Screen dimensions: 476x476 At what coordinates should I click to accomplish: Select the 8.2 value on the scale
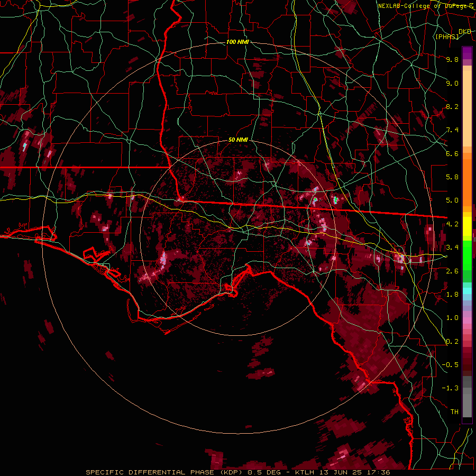452,106
